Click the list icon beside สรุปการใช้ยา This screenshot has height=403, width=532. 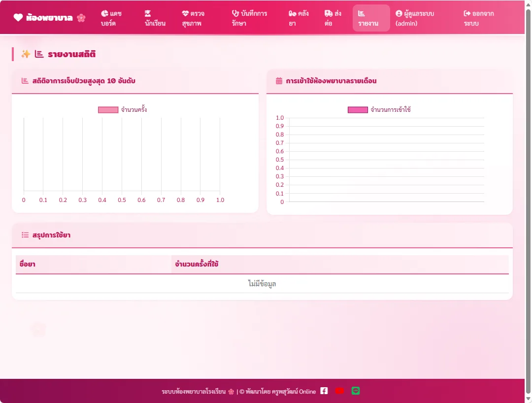point(25,235)
